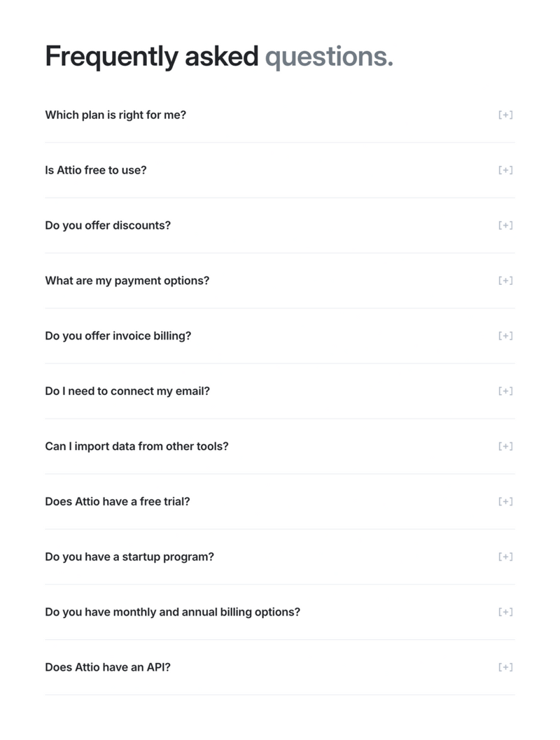Click the question 'Do you have a startup program?'

(x=129, y=557)
